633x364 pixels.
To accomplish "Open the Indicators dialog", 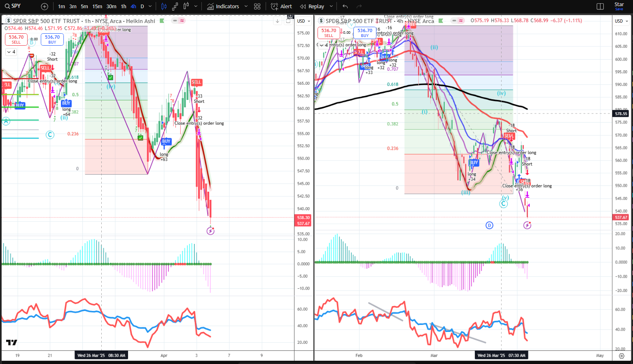I will pyautogui.click(x=223, y=7).
